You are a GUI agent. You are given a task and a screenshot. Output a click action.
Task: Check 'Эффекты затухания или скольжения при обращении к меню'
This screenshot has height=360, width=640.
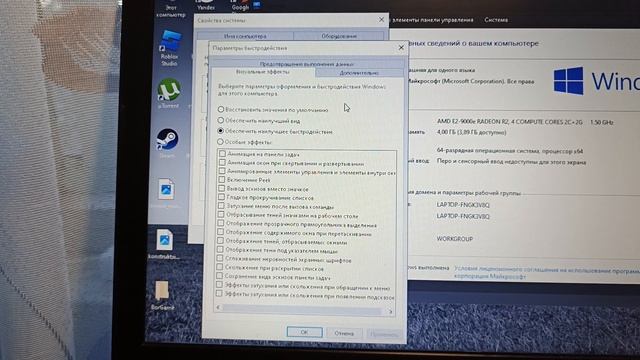pos(219,284)
